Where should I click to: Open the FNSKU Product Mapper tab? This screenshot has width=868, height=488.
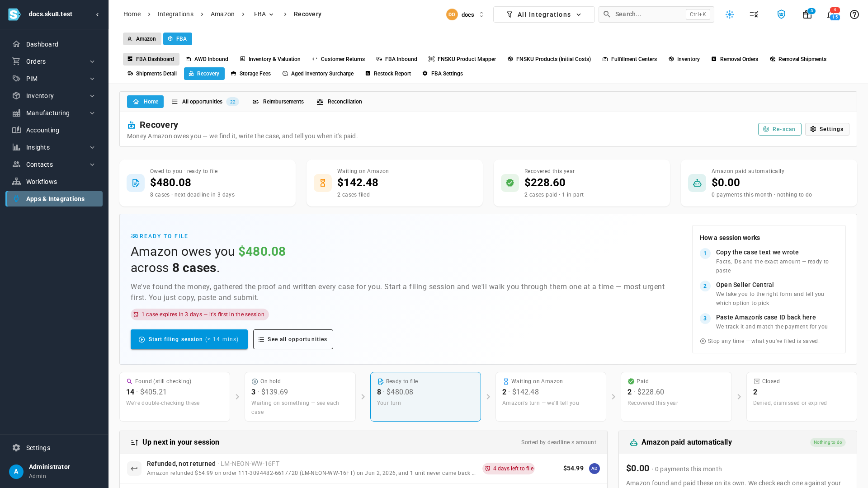tap(462, 59)
